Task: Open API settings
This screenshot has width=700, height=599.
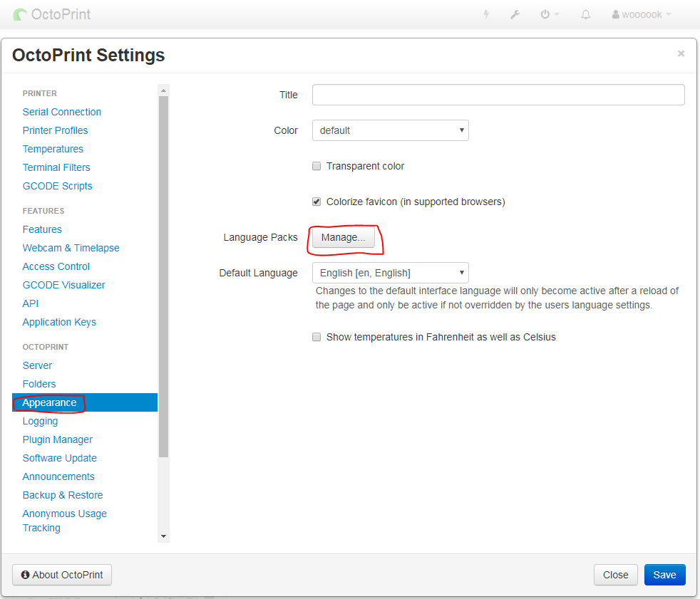Action: pyautogui.click(x=31, y=303)
